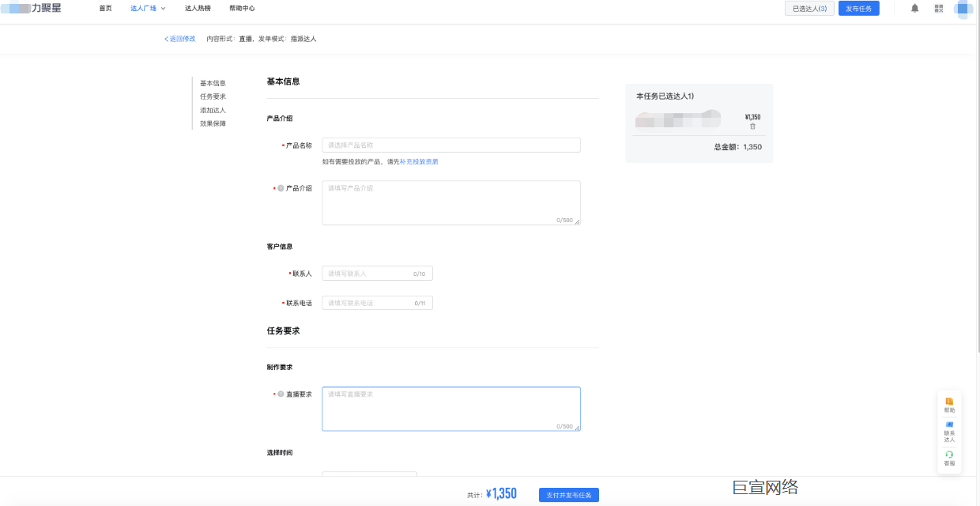Click 已选达人(3) in the top bar

tap(808, 8)
